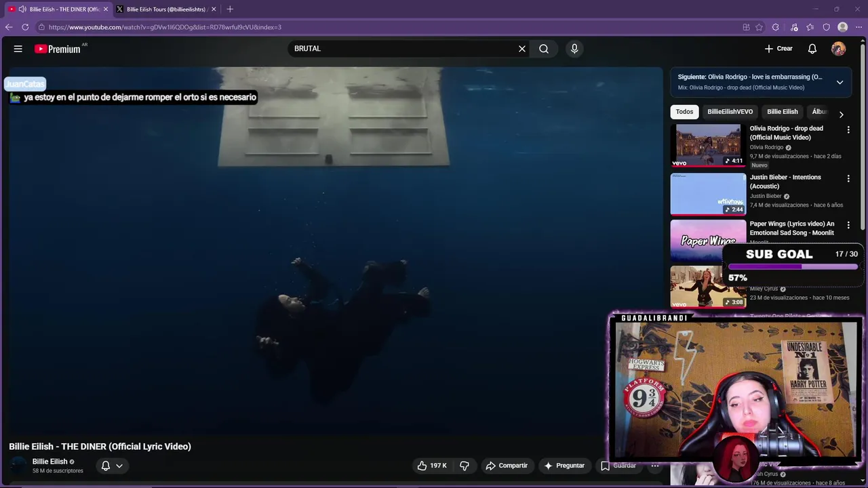
Task: Open options for Olivia Rodrigo drop dead
Action: point(848,129)
